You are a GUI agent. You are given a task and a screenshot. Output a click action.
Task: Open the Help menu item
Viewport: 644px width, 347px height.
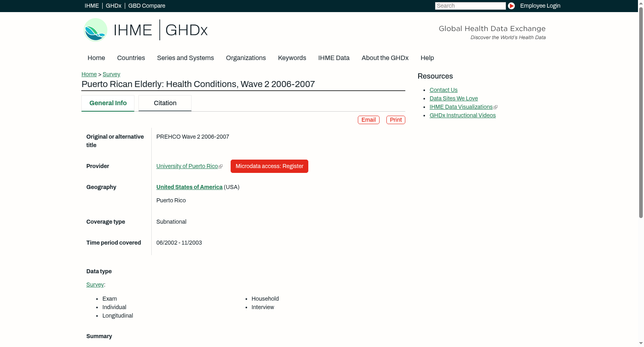(427, 58)
